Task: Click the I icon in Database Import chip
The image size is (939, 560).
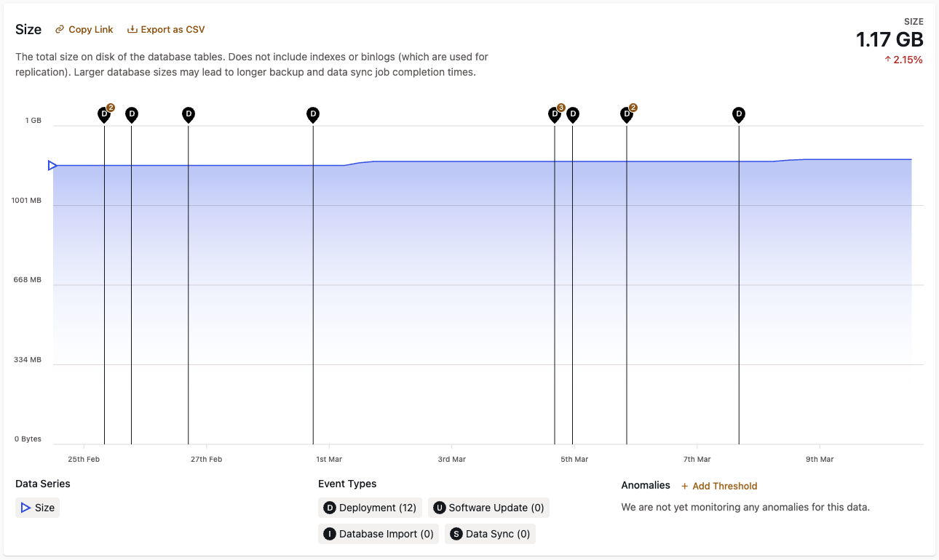Action: 330,533
